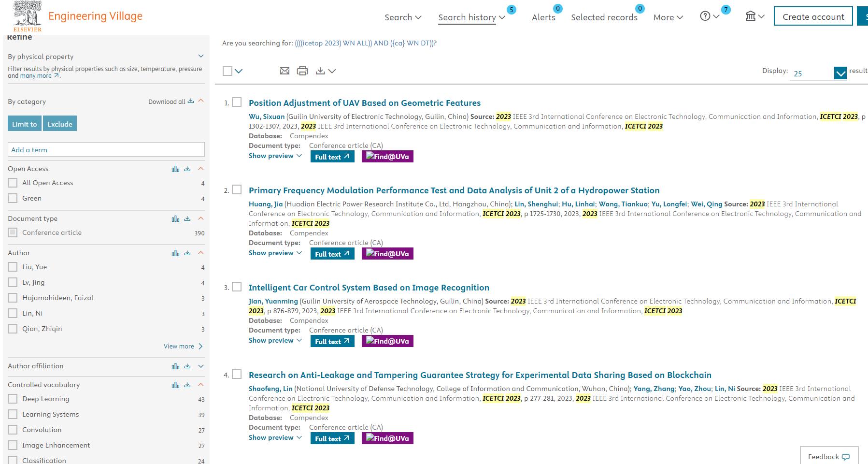Image resolution: width=868 pixels, height=464 pixels.
Task: Check Deep Learning vocabulary filter
Action: pos(13,399)
